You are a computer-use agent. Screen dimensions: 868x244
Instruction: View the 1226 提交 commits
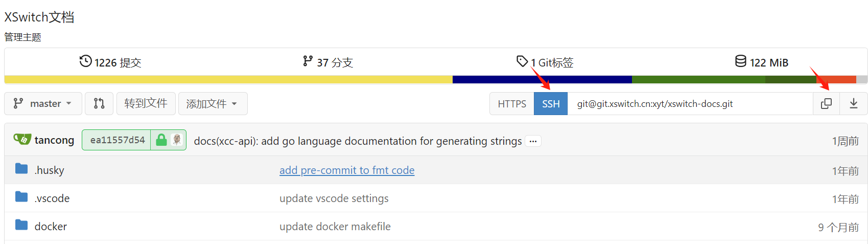coord(110,62)
